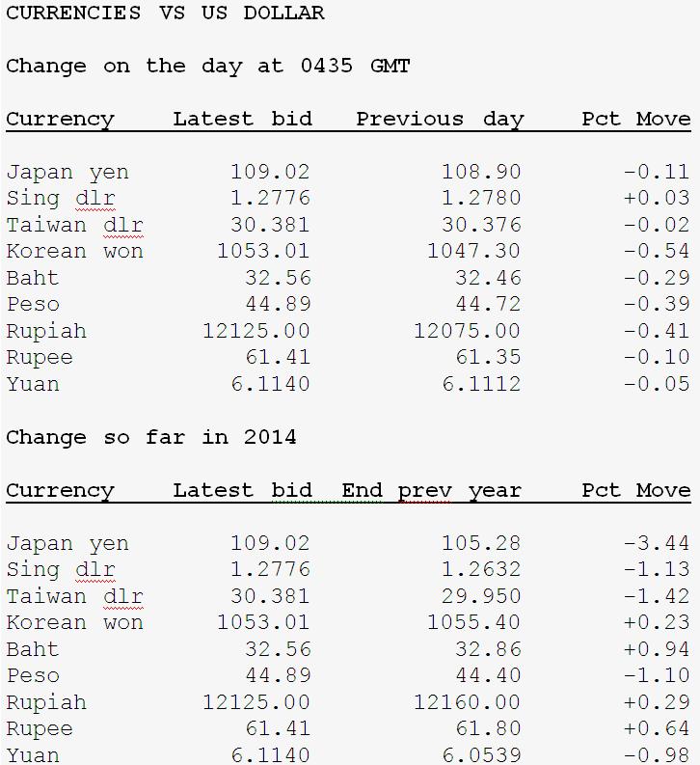Click the Baht yearly percent move +0.94
Screen dimensions: 700x765
(x=656, y=650)
